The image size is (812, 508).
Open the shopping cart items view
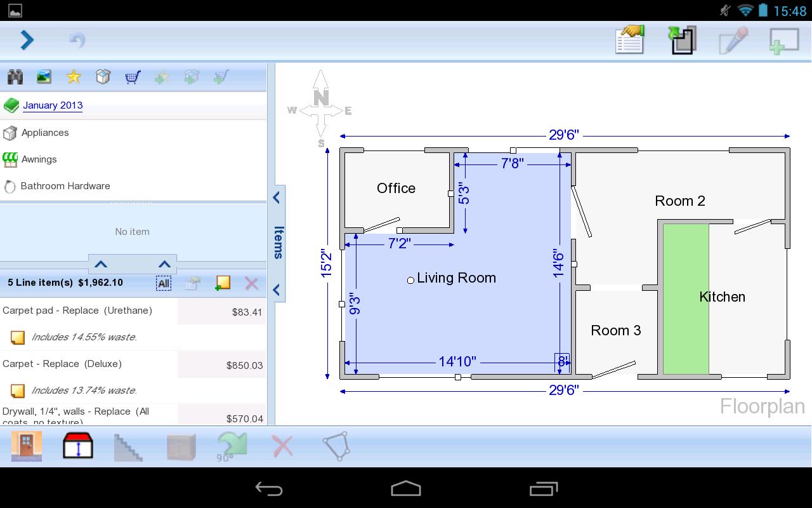tap(132, 76)
